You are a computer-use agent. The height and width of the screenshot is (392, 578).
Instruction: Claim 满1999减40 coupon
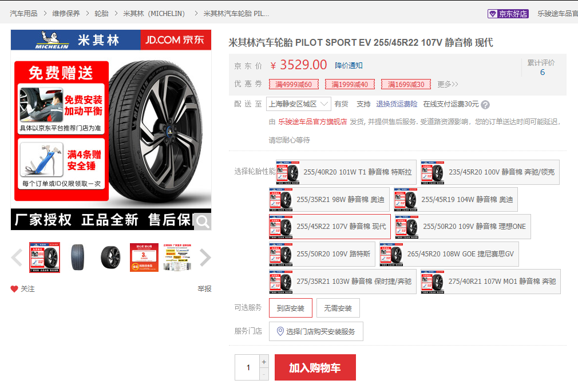coord(350,85)
